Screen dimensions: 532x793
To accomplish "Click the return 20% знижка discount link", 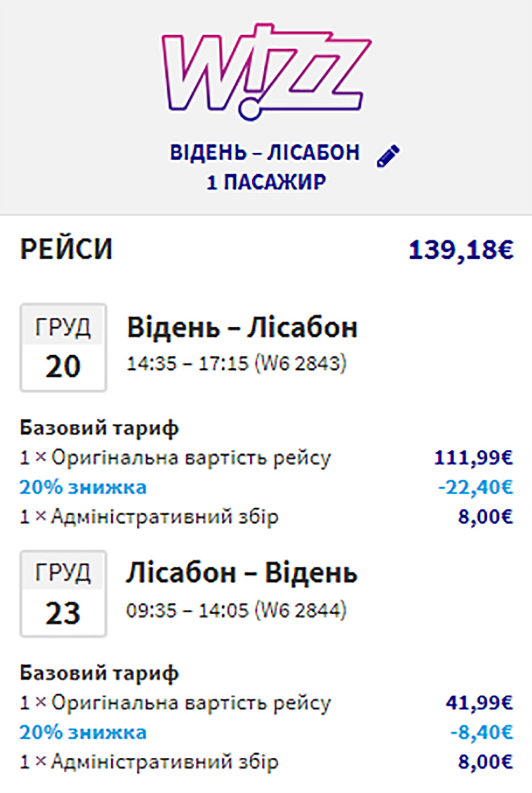I will [x=83, y=733].
